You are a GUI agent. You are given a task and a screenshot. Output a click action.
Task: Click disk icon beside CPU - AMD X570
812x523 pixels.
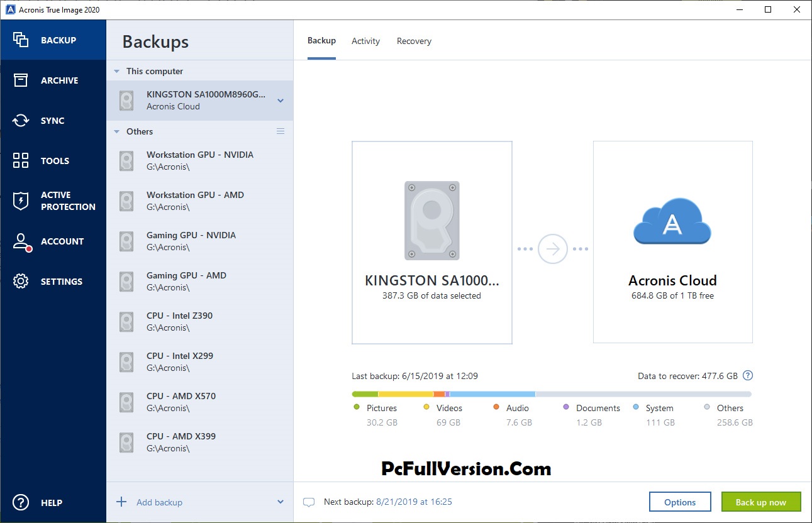(126, 402)
